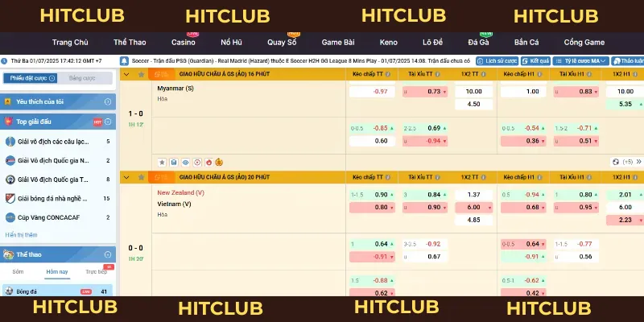Click the info icon beside 1X2 TT in the 20 Phút header
Image resolution: width=644 pixels, height=322 pixels.
coord(483,177)
